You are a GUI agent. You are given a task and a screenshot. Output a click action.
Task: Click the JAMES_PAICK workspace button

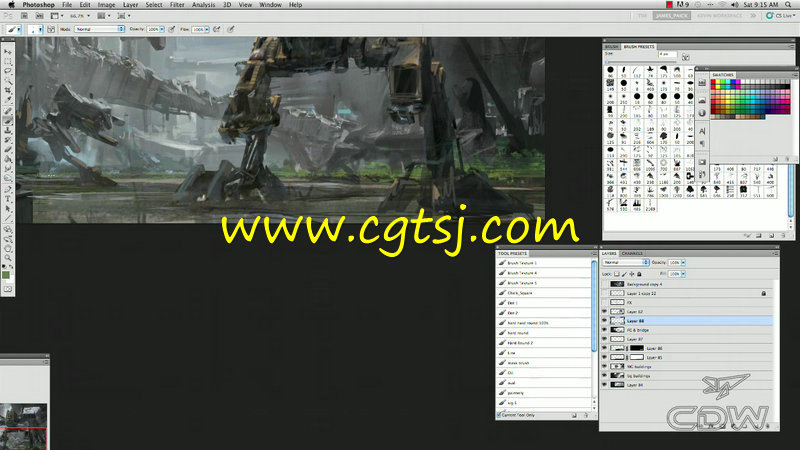671,16
